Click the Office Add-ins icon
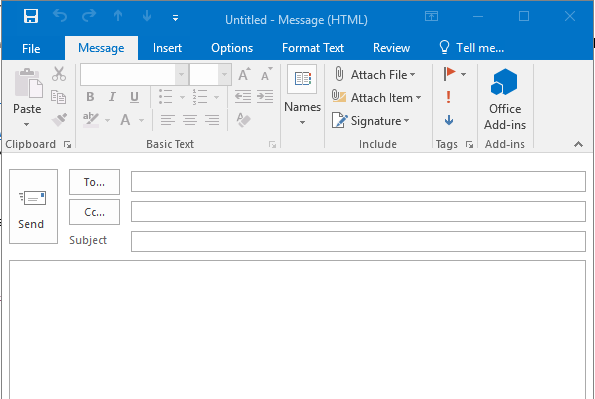 tap(504, 82)
